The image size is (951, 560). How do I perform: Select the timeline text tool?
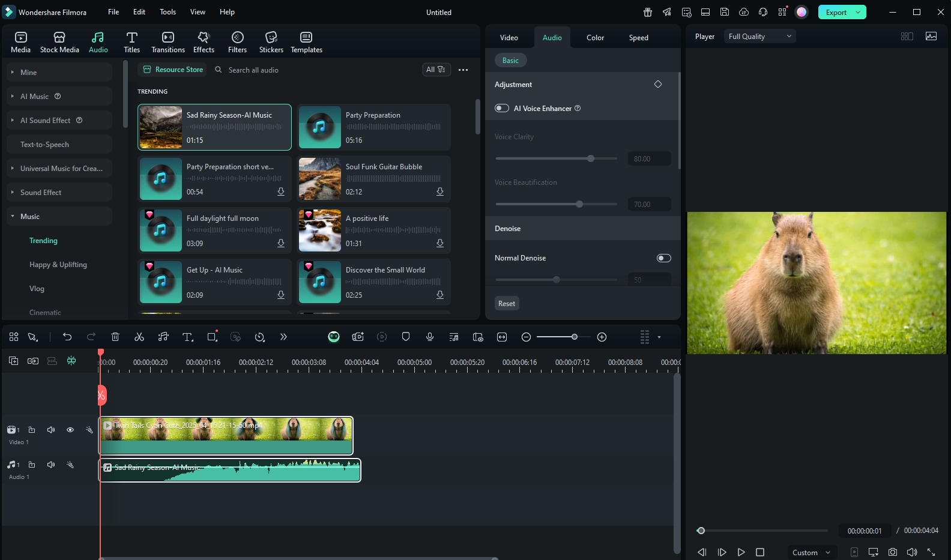click(x=188, y=337)
